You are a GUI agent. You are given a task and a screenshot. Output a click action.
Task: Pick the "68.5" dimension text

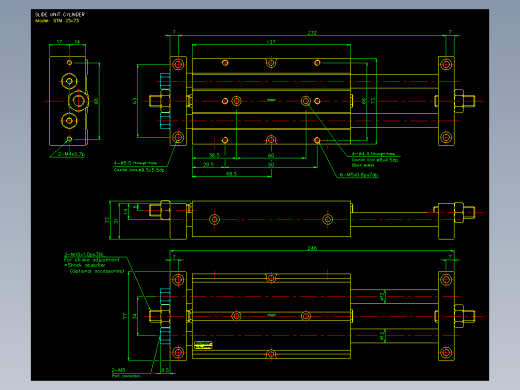pyautogui.click(x=231, y=174)
